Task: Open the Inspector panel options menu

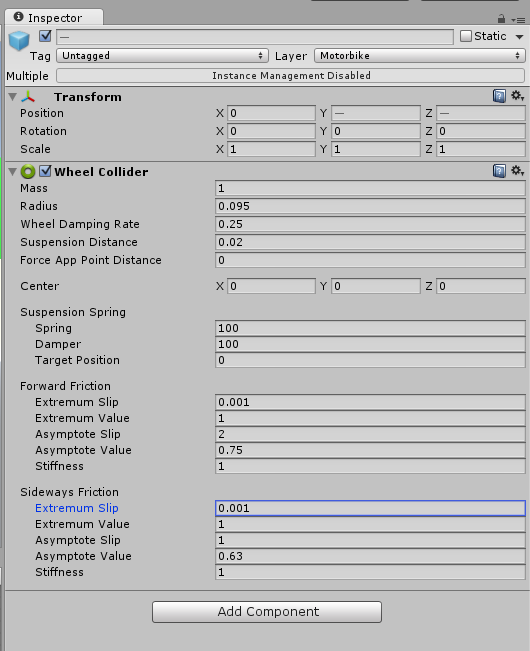Action: (x=519, y=20)
